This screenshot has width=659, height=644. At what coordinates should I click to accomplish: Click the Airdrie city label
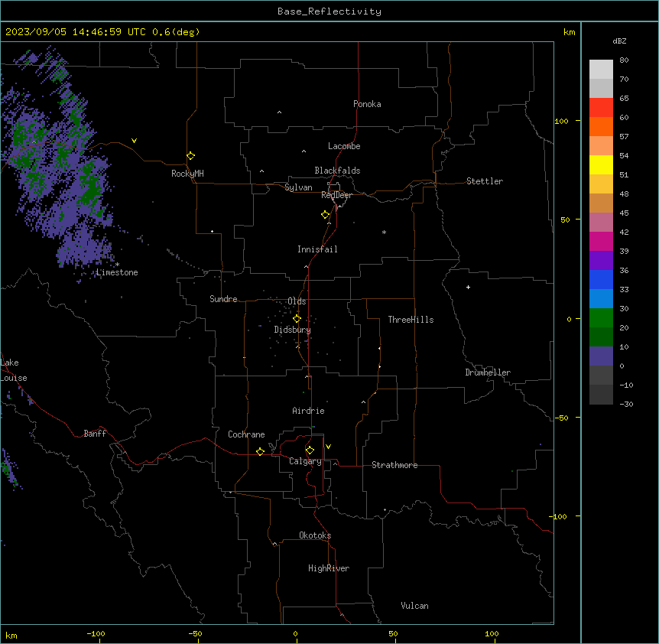[309, 411]
